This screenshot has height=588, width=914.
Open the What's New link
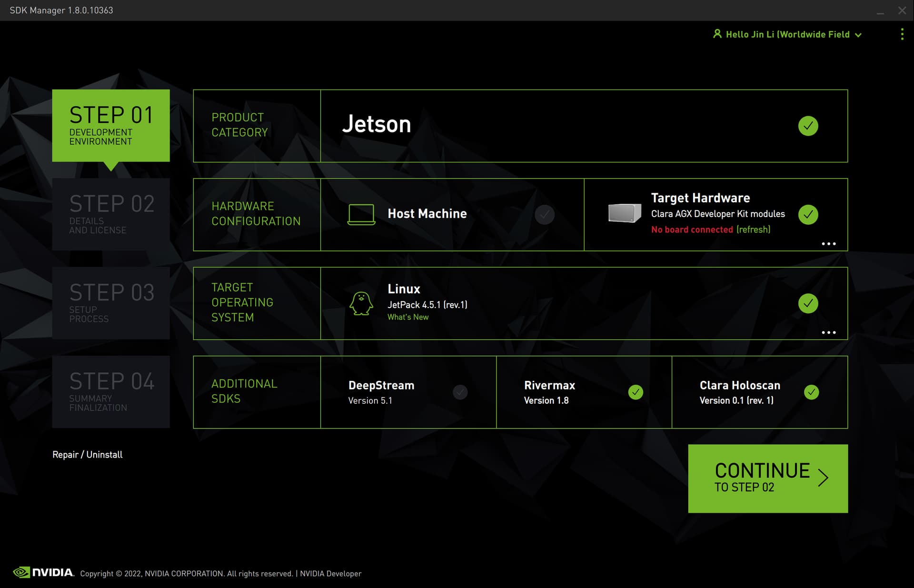pyautogui.click(x=407, y=317)
